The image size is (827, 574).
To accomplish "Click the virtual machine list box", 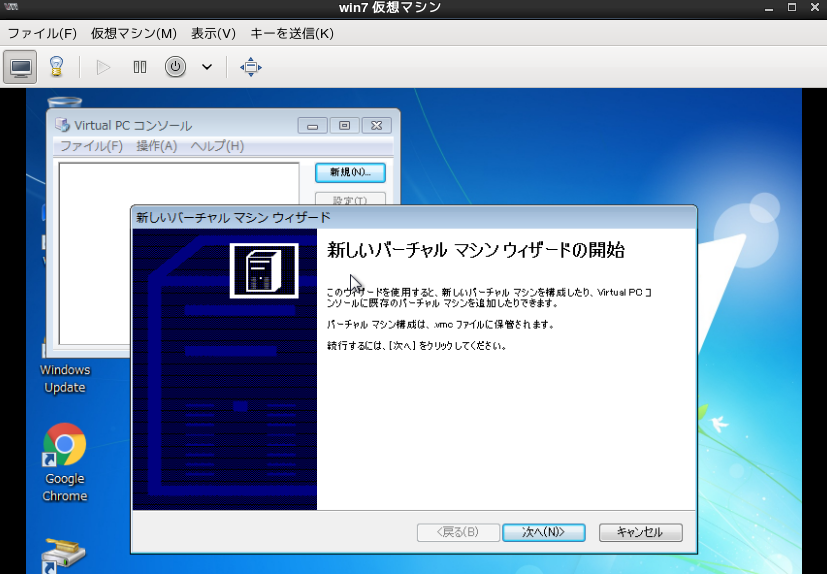I will [x=179, y=253].
